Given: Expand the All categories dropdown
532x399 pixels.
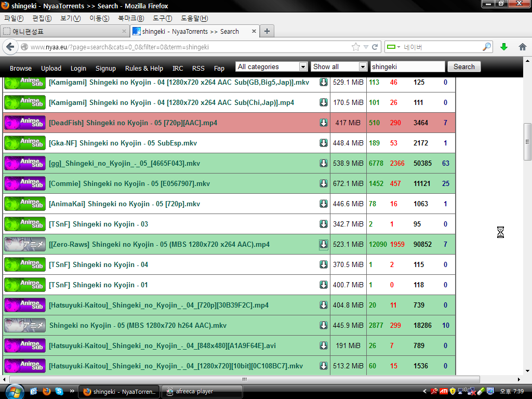Looking at the screenshot, I should click(272, 66).
